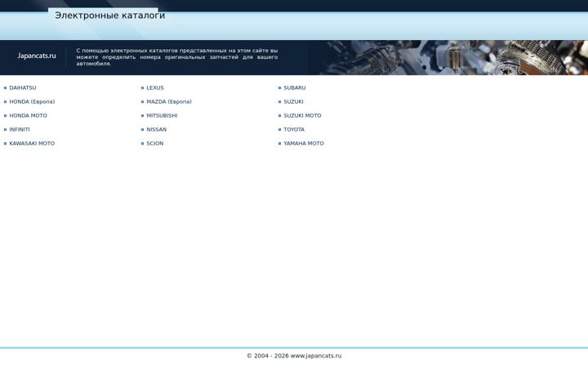Select MAZDA (Европа) catalog

click(169, 101)
